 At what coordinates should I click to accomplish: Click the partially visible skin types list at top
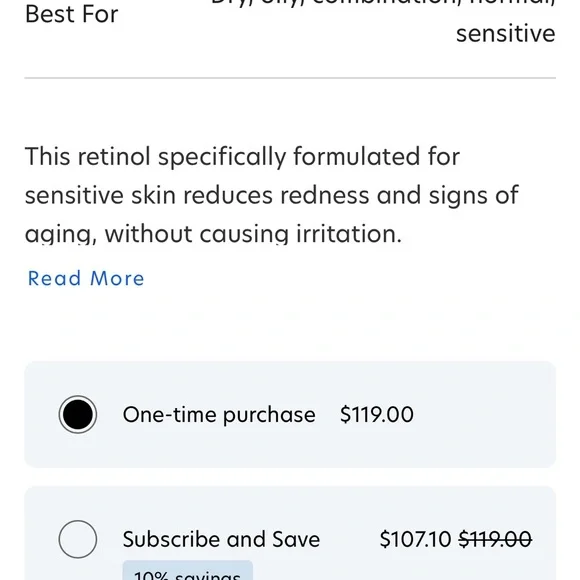click(383, 4)
